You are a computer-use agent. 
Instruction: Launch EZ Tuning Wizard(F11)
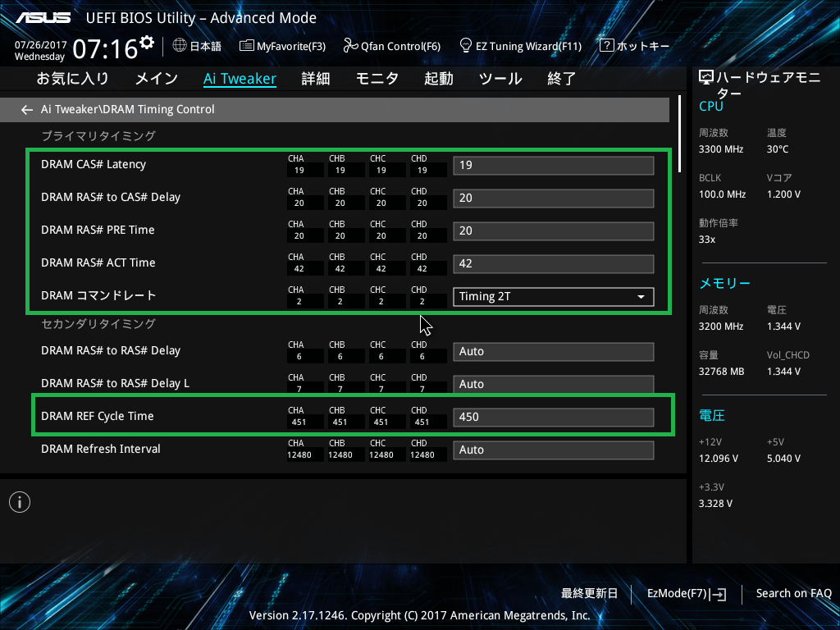pos(521,46)
